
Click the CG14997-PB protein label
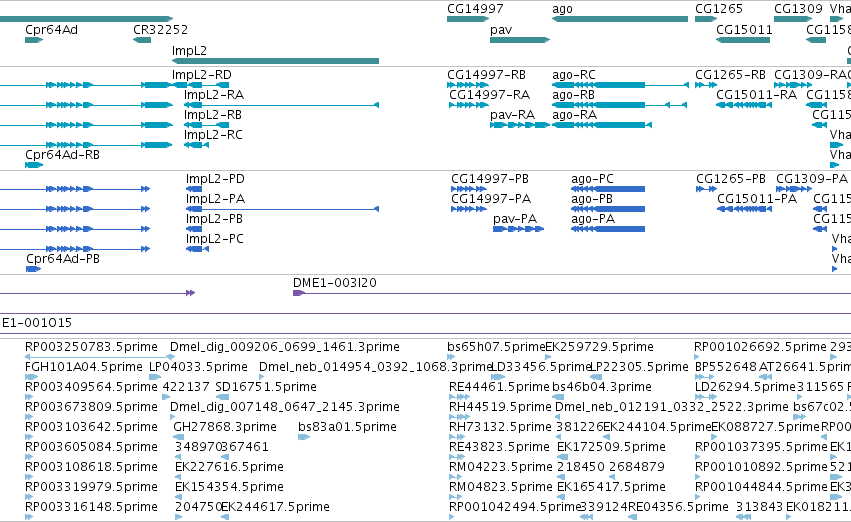(490, 179)
